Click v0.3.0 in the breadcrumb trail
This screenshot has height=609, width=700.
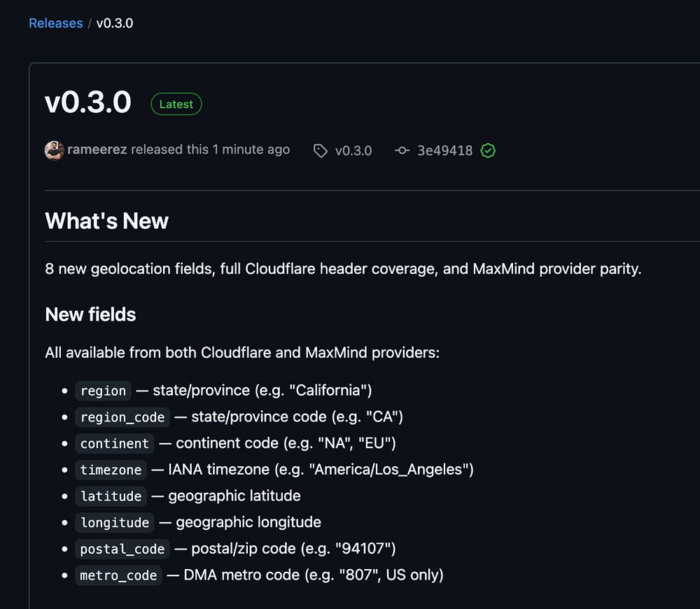click(115, 23)
